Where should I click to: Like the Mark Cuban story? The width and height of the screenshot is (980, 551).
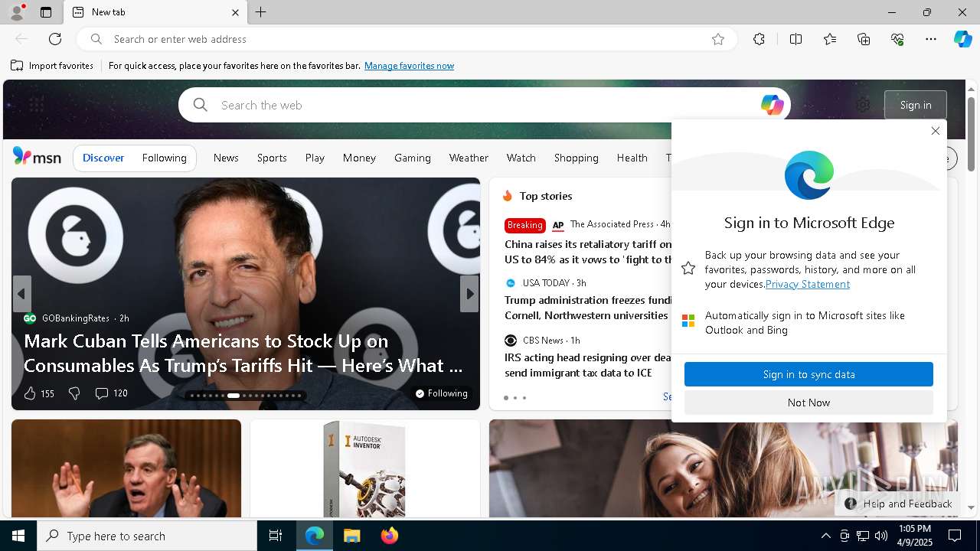pyautogui.click(x=38, y=393)
